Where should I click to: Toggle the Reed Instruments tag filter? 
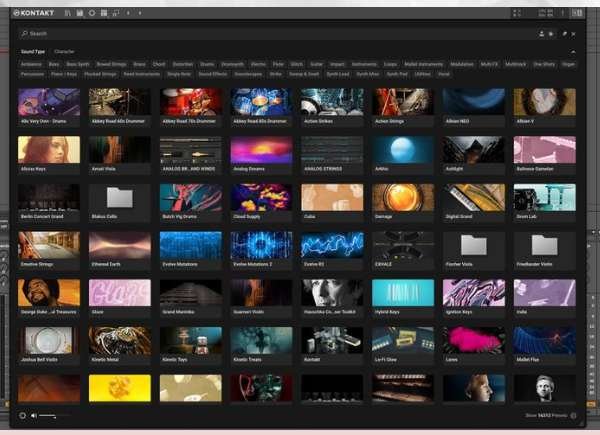pos(142,74)
